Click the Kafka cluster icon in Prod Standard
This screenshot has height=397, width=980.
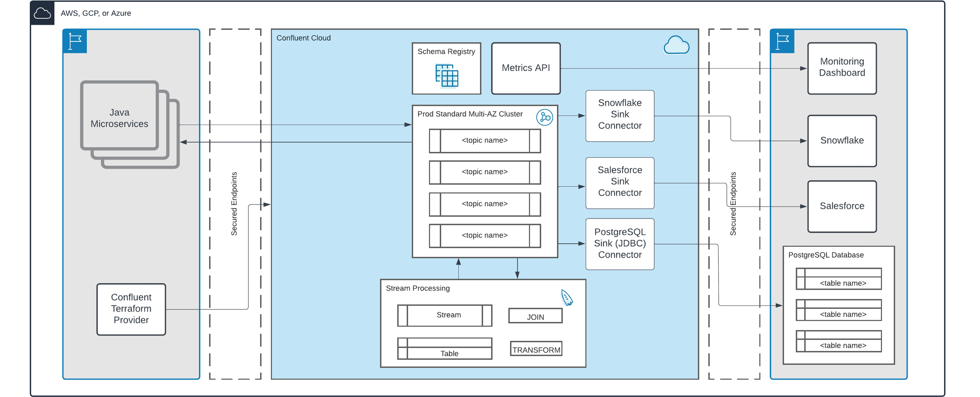click(x=544, y=117)
